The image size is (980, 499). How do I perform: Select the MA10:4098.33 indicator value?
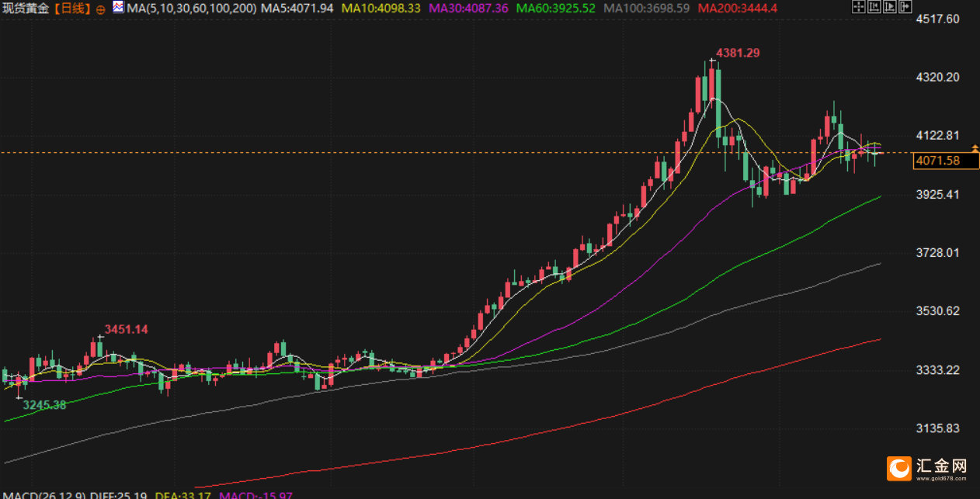click(381, 8)
